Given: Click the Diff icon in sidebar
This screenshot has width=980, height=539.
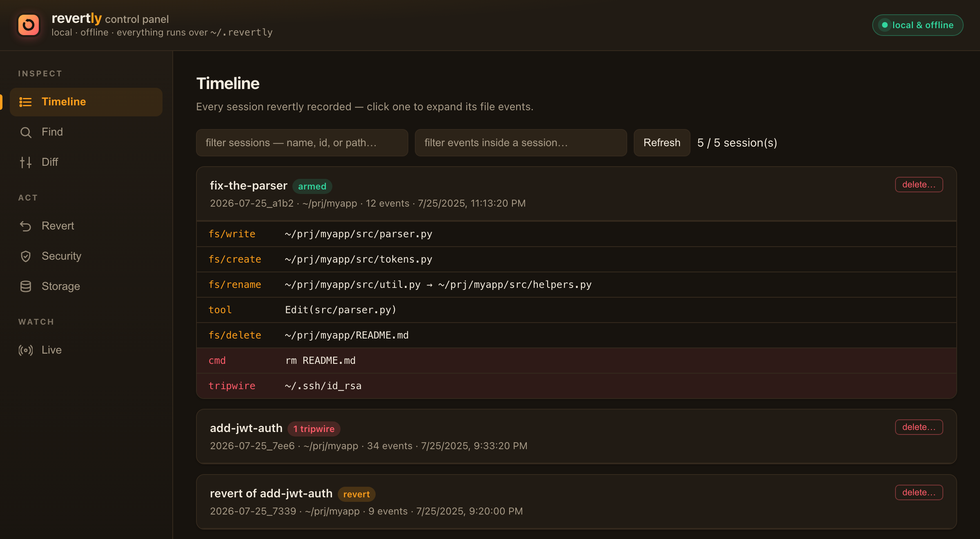Looking at the screenshot, I should coord(26,163).
